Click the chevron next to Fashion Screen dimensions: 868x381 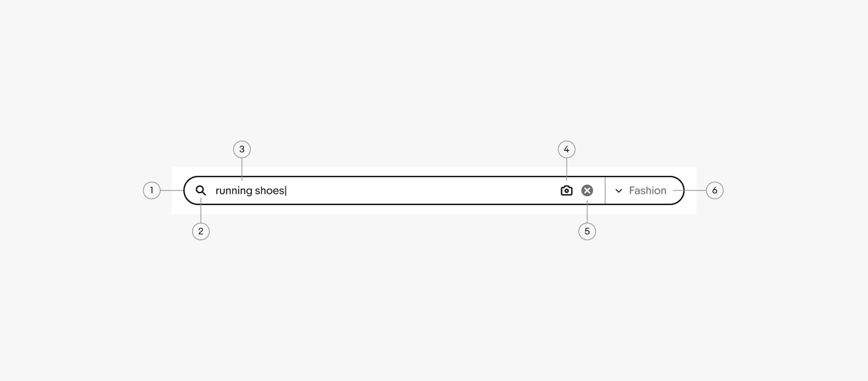(x=616, y=190)
